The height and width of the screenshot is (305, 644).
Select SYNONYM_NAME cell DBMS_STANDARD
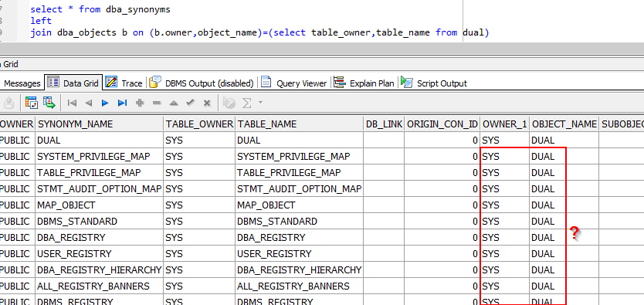[x=99, y=222]
